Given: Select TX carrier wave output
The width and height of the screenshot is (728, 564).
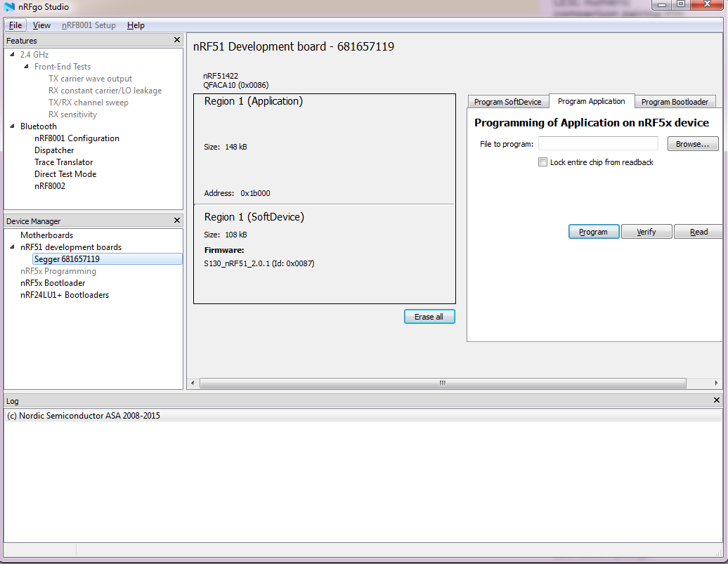Looking at the screenshot, I should tap(90, 79).
